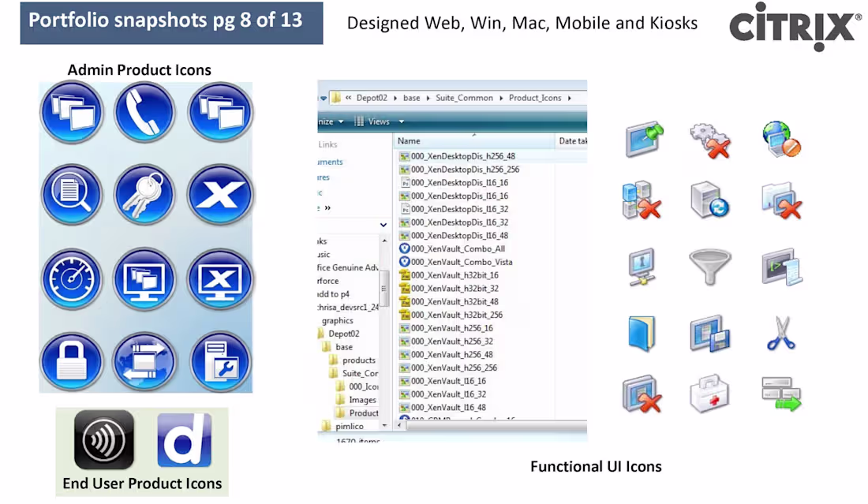Select the monitor showing X admin icon

220,279
